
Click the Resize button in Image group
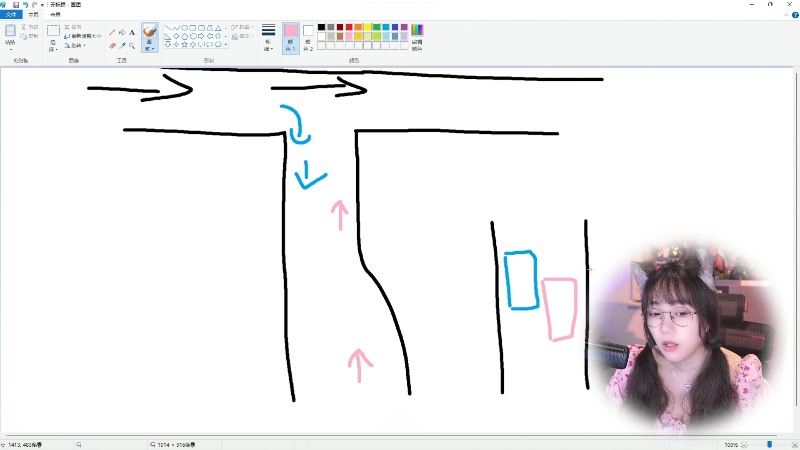tap(83, 36)
